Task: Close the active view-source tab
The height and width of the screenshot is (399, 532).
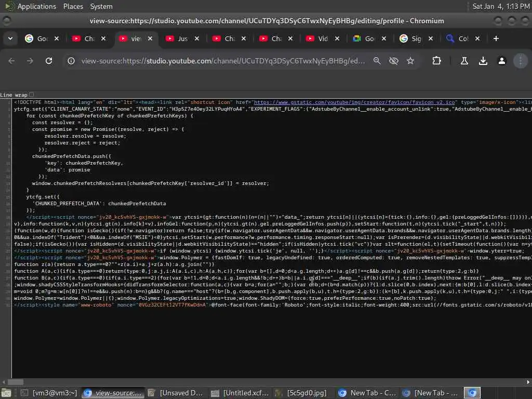Action: 150,38
